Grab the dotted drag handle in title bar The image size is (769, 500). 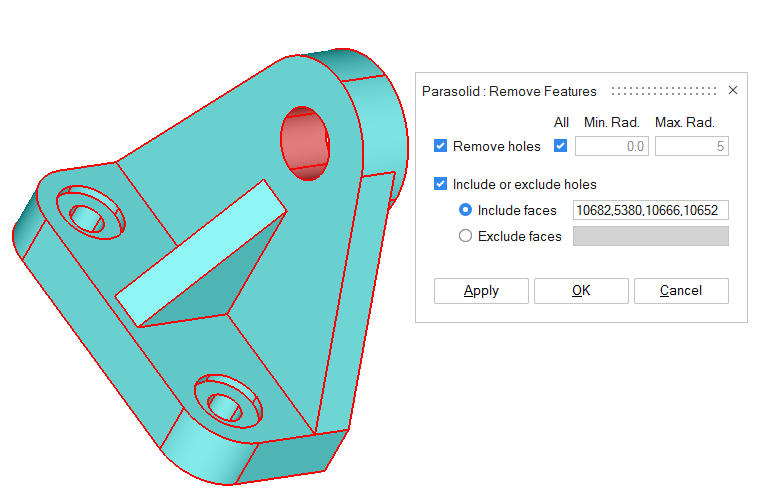pyautogui.click(x=663, y=91)
